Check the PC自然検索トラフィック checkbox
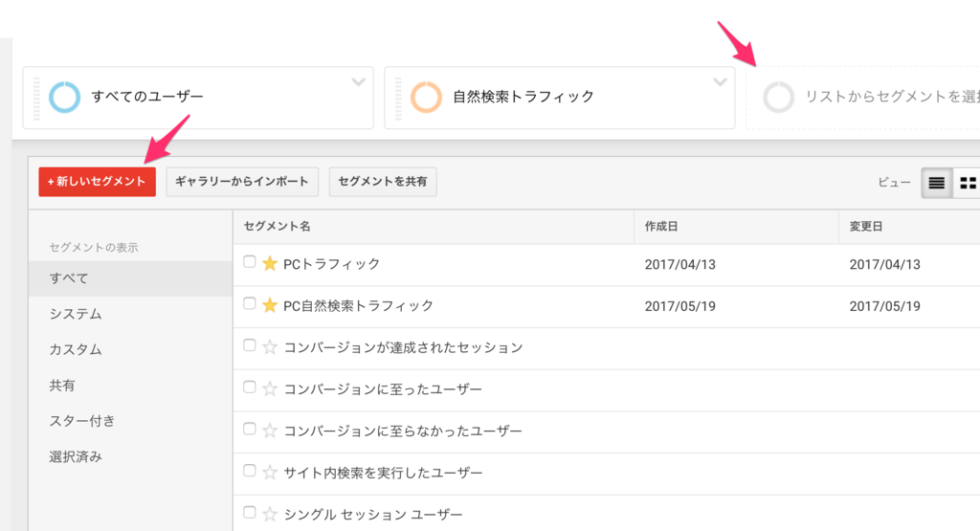Image resolution: width=980 pixels, height=531 pixels. 250,303
